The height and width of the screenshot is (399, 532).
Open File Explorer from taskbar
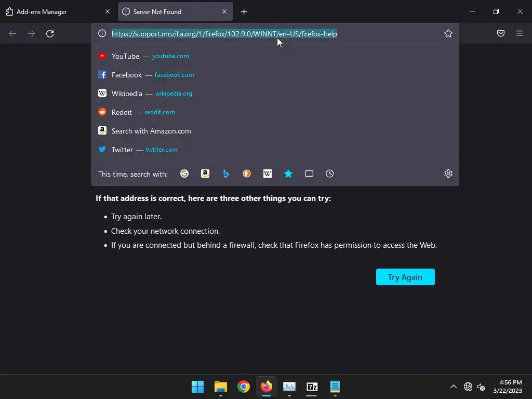(x=220, y=387)
